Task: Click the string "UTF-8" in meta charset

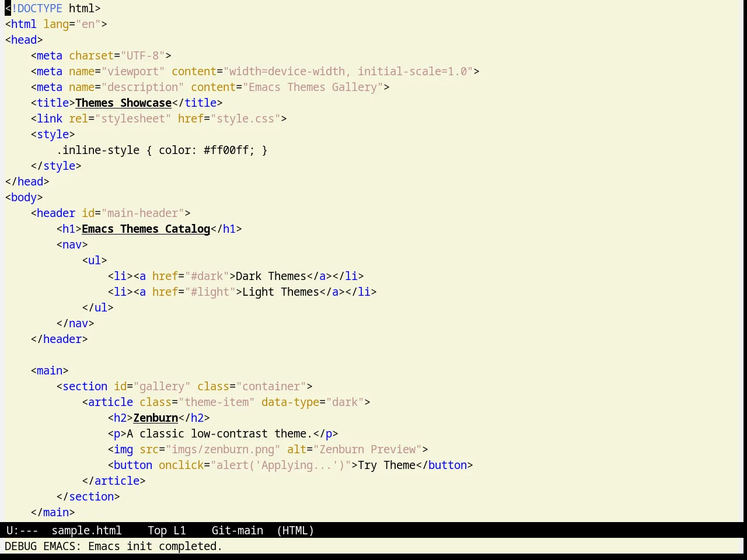Action: (x=142, y=55)
